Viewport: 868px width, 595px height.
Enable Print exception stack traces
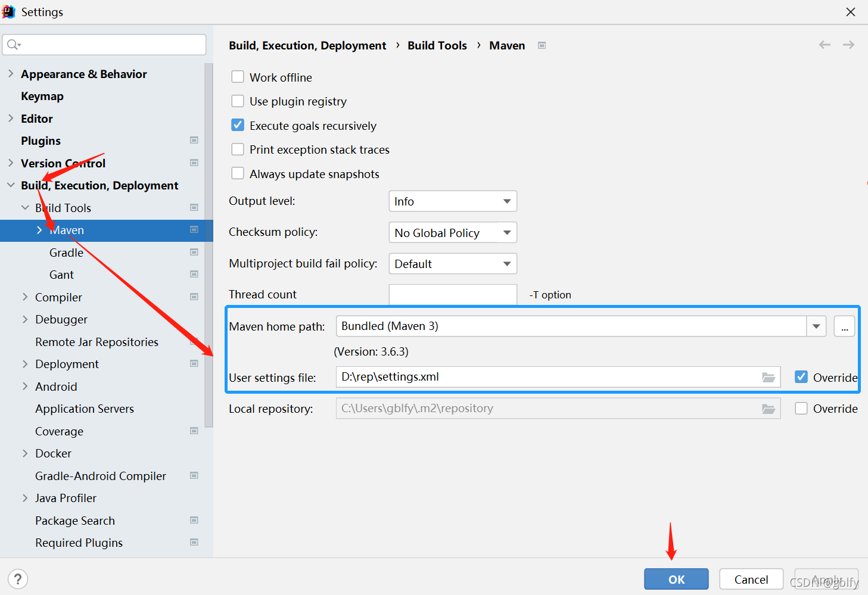pyautogui.click(x=238, y=149)
